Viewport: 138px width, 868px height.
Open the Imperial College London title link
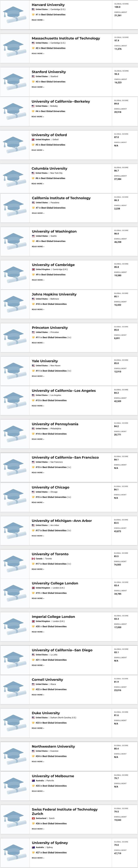[53, 617]
